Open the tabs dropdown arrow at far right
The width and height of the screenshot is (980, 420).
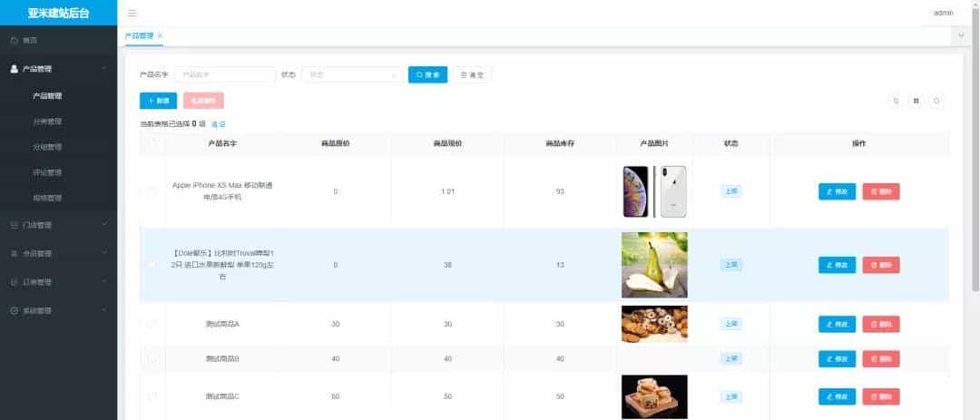961,36
